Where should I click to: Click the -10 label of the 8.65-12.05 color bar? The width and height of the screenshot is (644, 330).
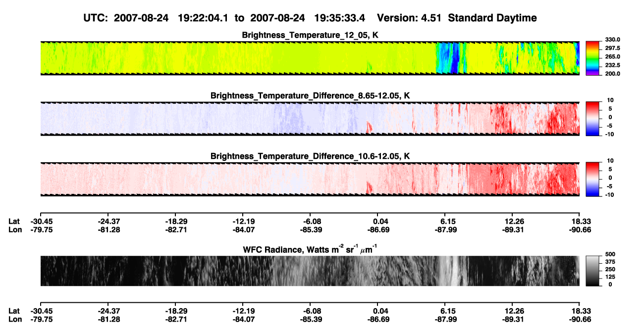coord(611,135)
